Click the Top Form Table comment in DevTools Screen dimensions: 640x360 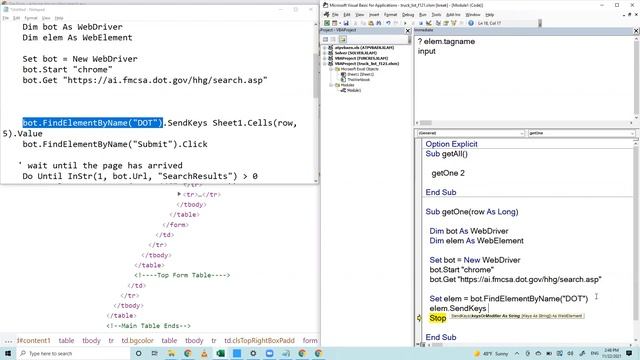(182, 276)
